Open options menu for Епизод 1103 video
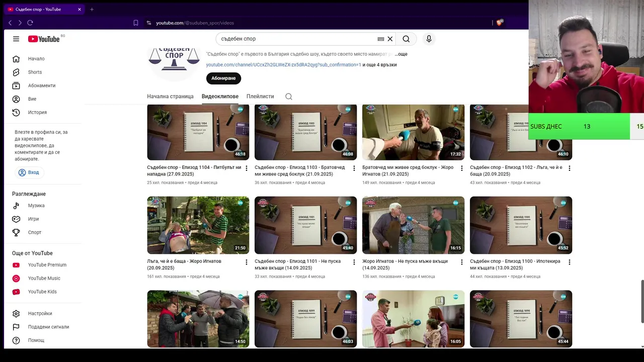 tap(354, 168)
